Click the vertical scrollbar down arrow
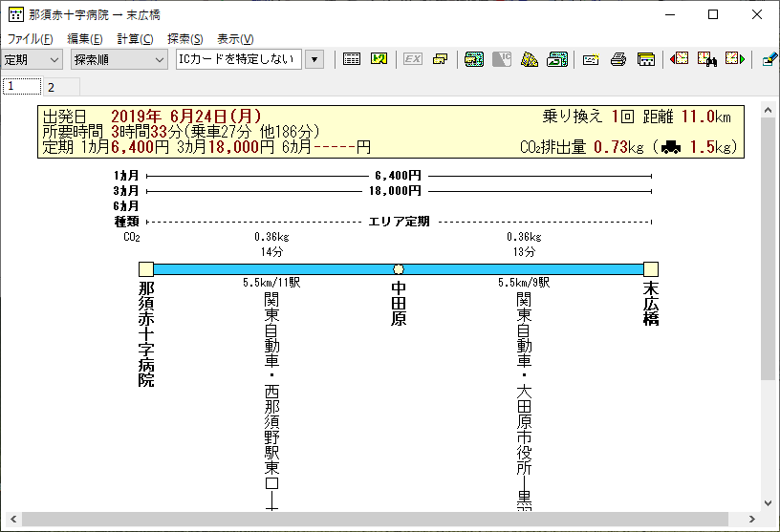780x532 pixels. coord(769,502)
